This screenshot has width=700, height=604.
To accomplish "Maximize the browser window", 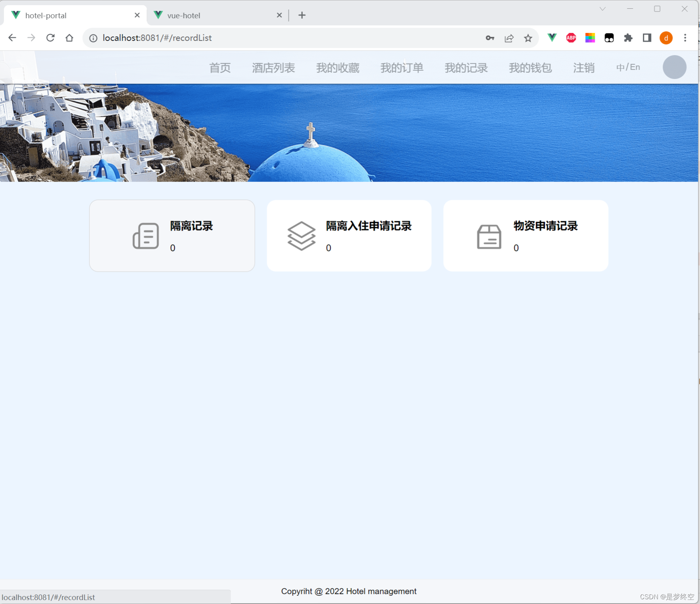I will 657,9.
